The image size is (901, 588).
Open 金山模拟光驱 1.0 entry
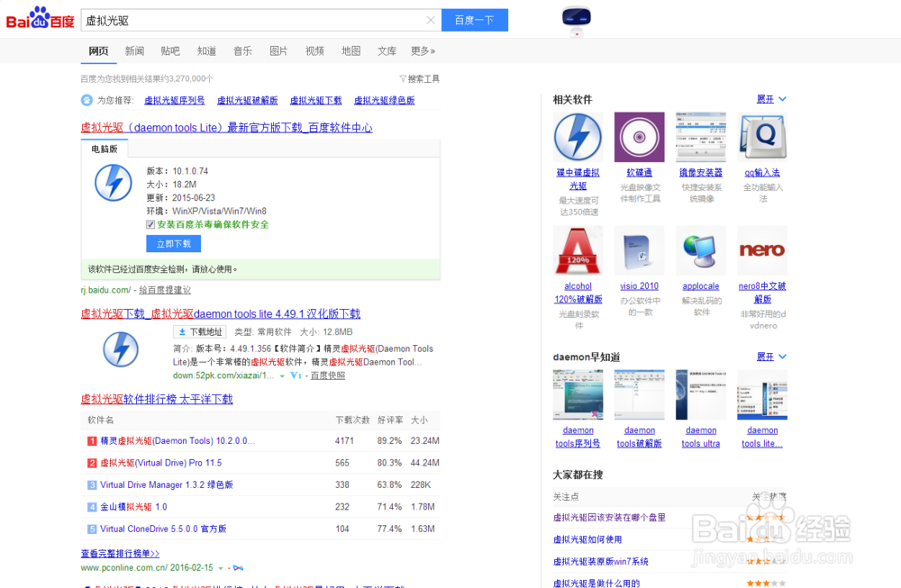tap(133, 506)
